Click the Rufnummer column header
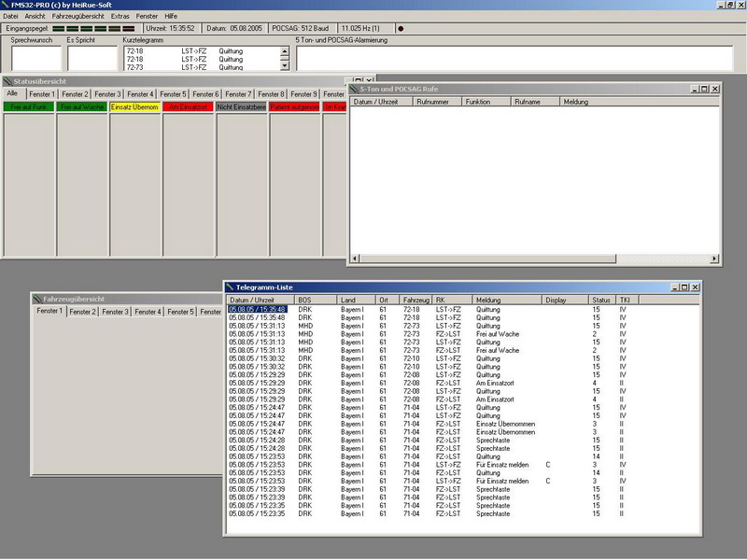The width and height of the screenshot is (747, 560). point(436,102)
